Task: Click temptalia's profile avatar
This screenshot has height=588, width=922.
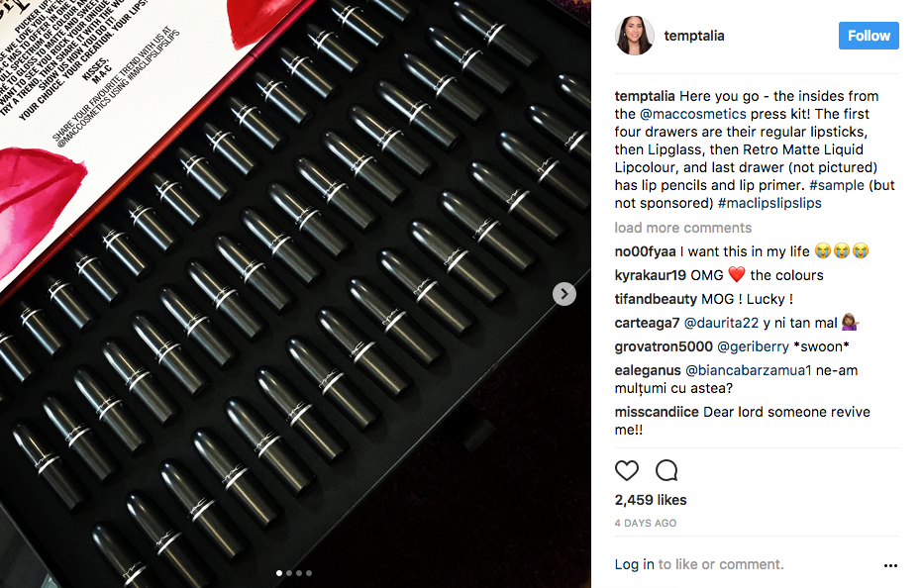Action: coord(635,36)
